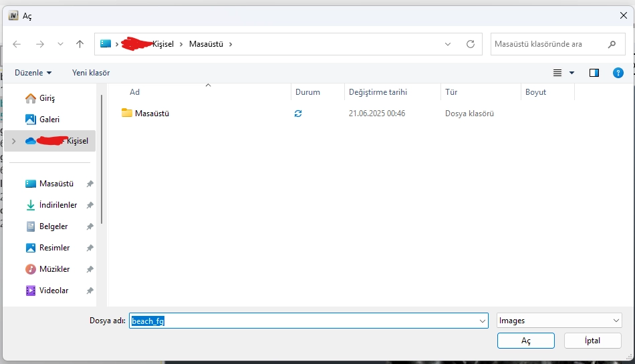Click pin icon next to sidebar Masaüstü

(90, 184)
